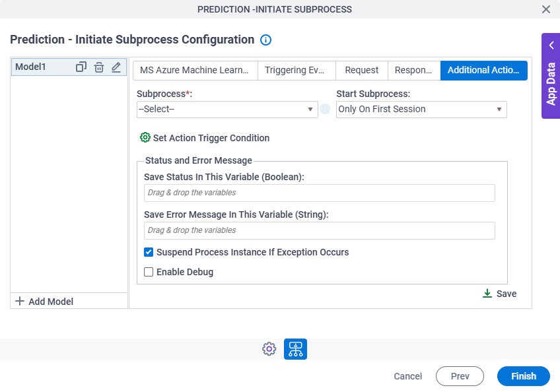The height and width of the screenshot is (392, 560).
Task: Click the Save Error Message variable field
Action: pyautogui.click(x=319, y=230)
